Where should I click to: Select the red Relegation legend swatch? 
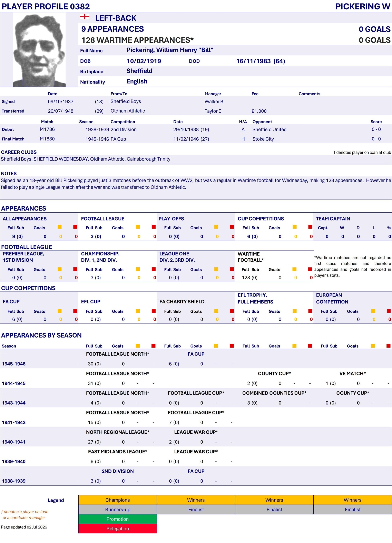[x=118, y=529]
